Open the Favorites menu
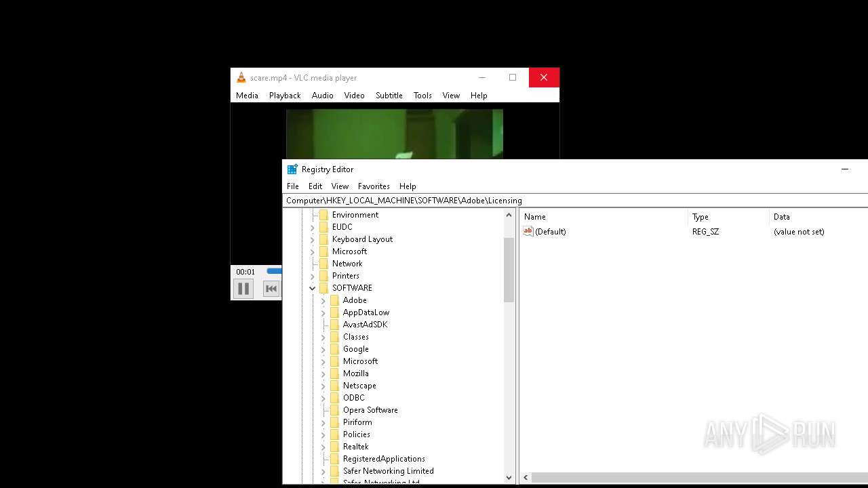The image size is (868, 488). (374, 186)
